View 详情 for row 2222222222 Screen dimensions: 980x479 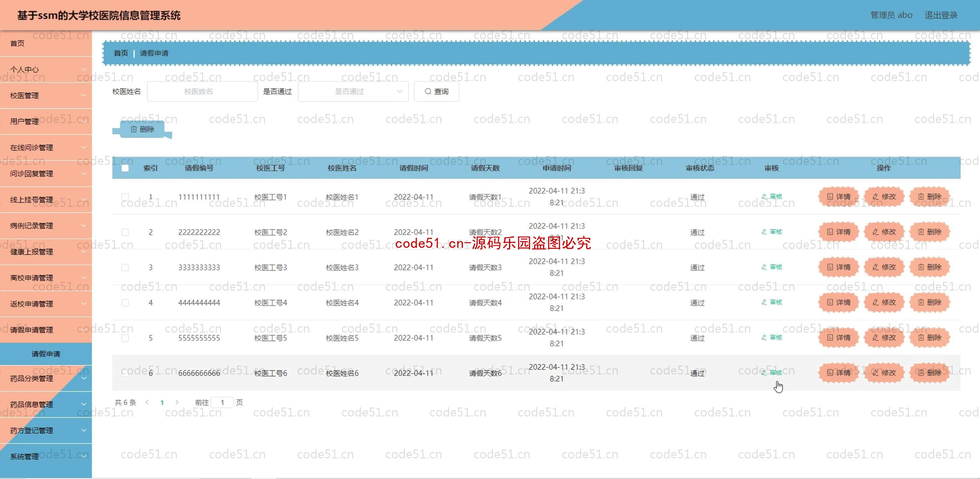tap(839, 232)
